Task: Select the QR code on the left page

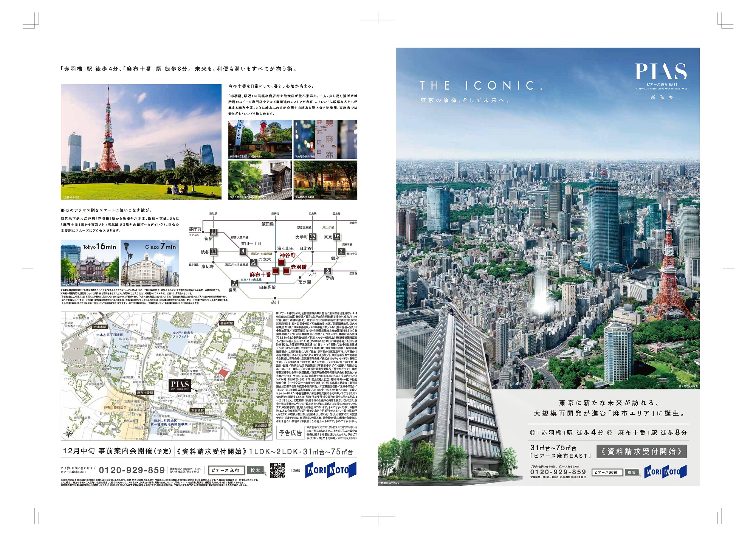Action: coord(278,470)
